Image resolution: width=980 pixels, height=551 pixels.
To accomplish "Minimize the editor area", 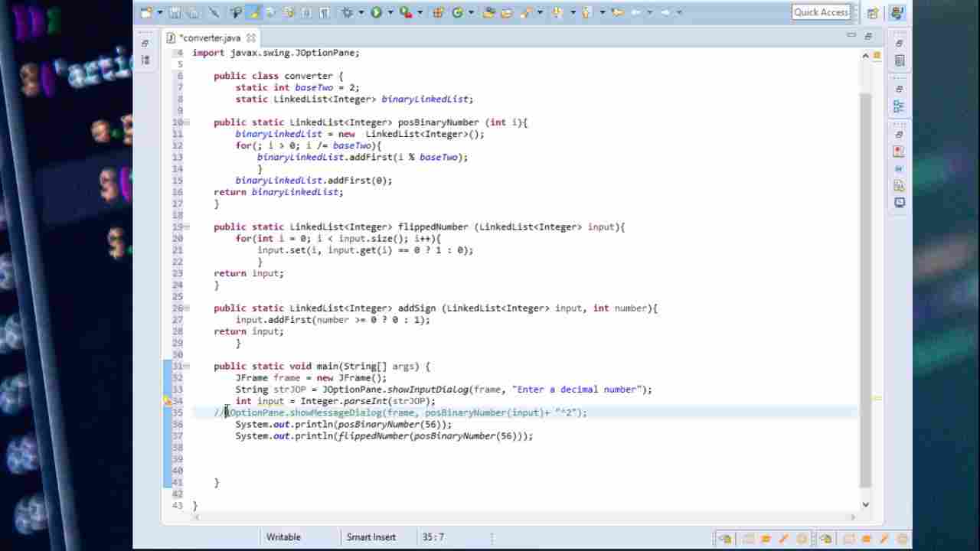I will (x=851, y=35).
